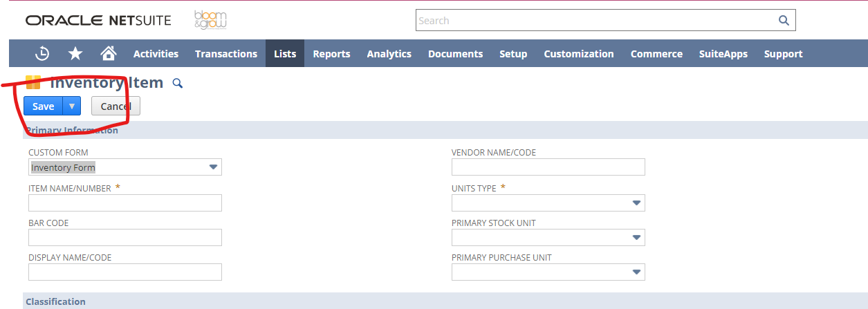Collapse the Classification section header

(445, 301)
